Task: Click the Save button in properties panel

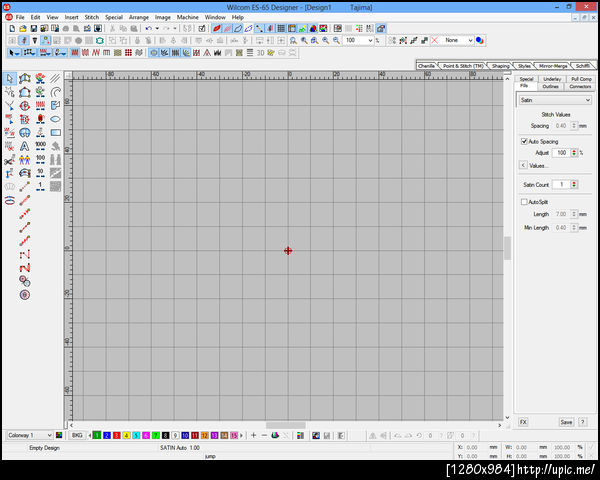Action: [x=566, y=422]
